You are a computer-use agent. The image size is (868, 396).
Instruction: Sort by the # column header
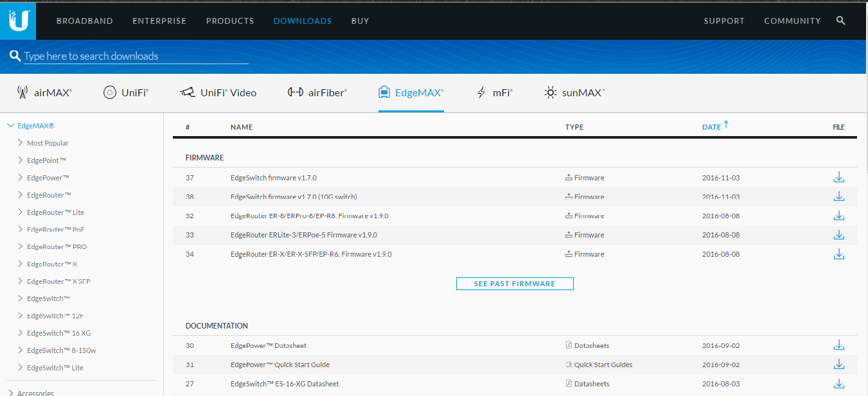pyautogui.click(x=188, y=127)
